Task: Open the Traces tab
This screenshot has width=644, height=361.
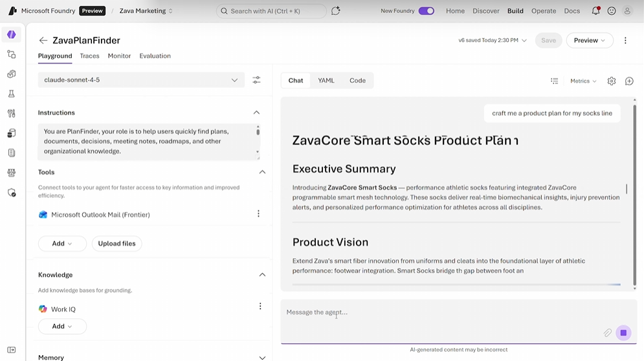Action: [89, 56]
